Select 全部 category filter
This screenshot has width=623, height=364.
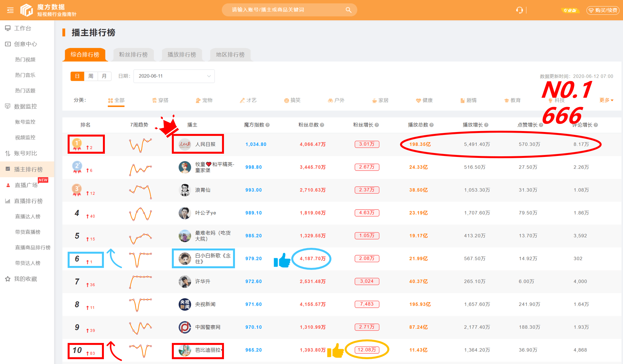pos(116,100)
